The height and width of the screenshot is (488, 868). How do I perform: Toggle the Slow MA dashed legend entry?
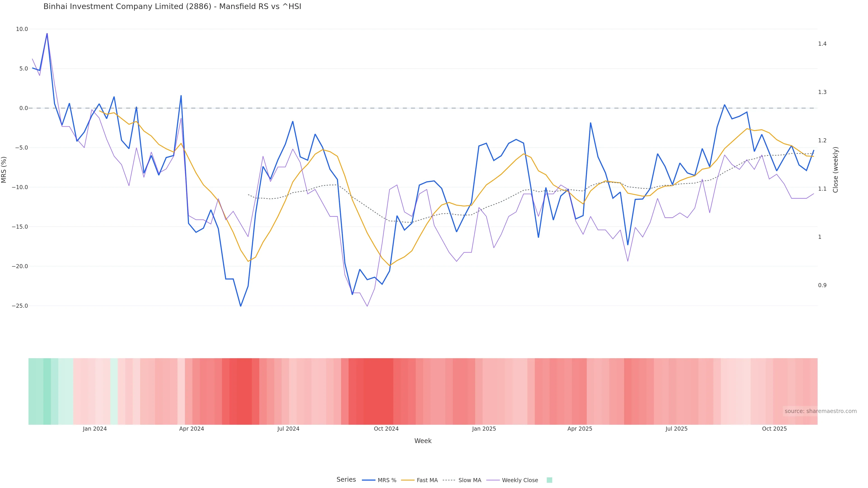(x=469, y=480)
